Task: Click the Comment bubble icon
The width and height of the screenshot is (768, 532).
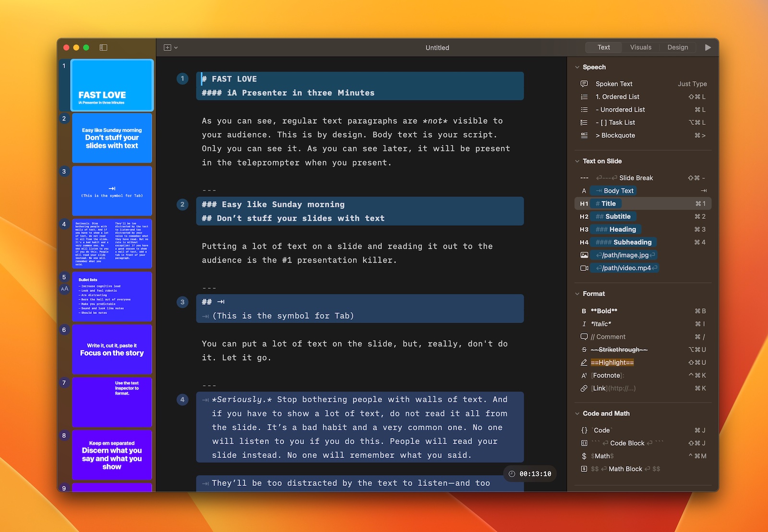Action: click(584, 337)
